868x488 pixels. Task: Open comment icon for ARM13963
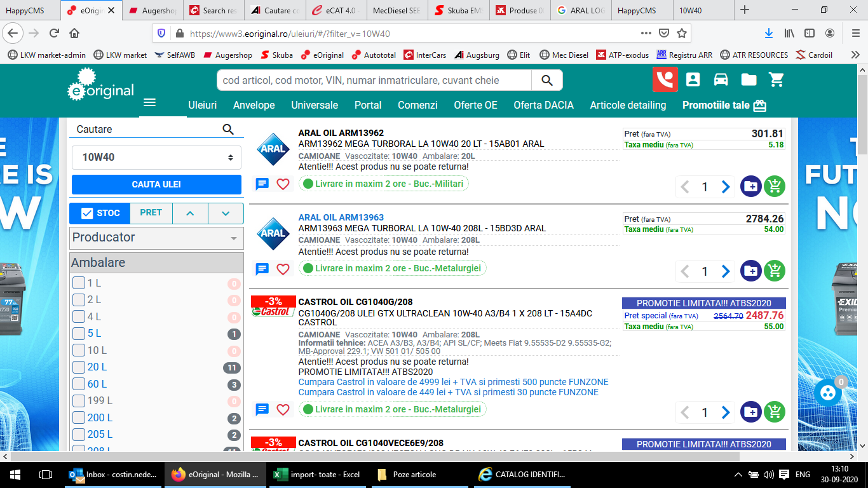coord(262,269)
